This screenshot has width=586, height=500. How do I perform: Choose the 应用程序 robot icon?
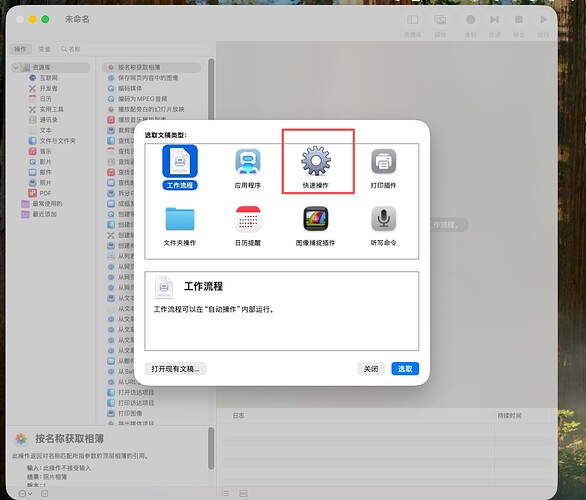coord(248,161)
